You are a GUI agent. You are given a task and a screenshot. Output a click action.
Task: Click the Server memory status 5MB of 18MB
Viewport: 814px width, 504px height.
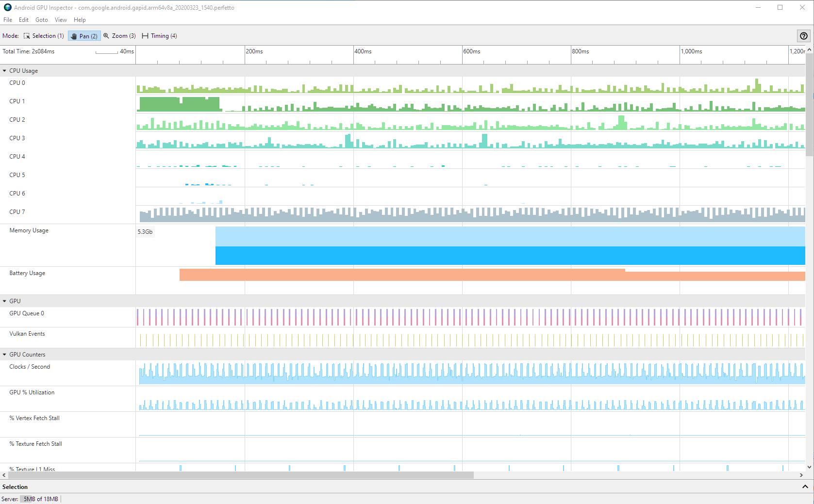[x=40, y=499]
